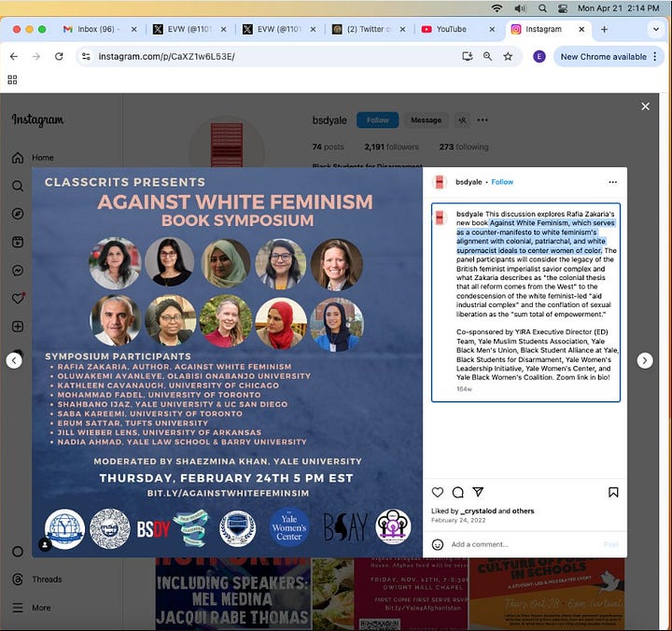Image resolution: width=672 pixels, height=631 pixels.
Task: Click Follow next to bsdyale in post
Action: (x=502, y=182)
